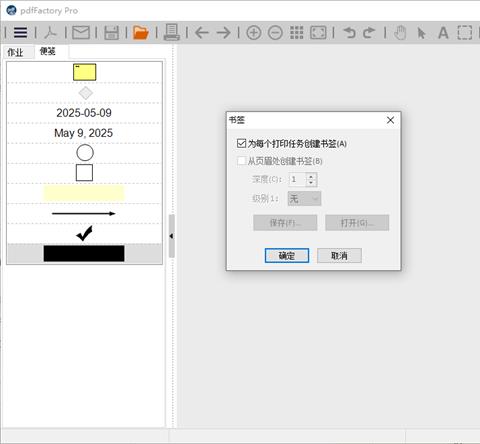
Task: Confirm dialog with the 确定 button
Action: 287,256
